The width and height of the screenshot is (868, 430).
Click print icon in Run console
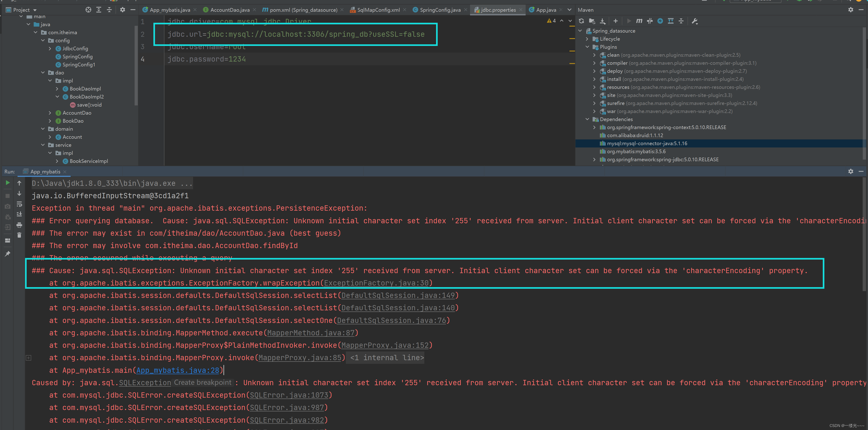[x=19, y=225]
